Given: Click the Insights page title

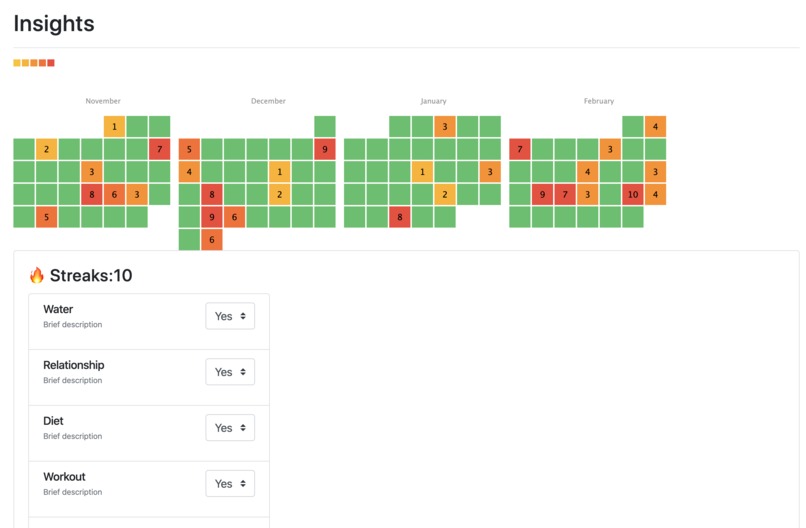Looking at the screenshot, I should pyautogui.click(x=54, y=24).
